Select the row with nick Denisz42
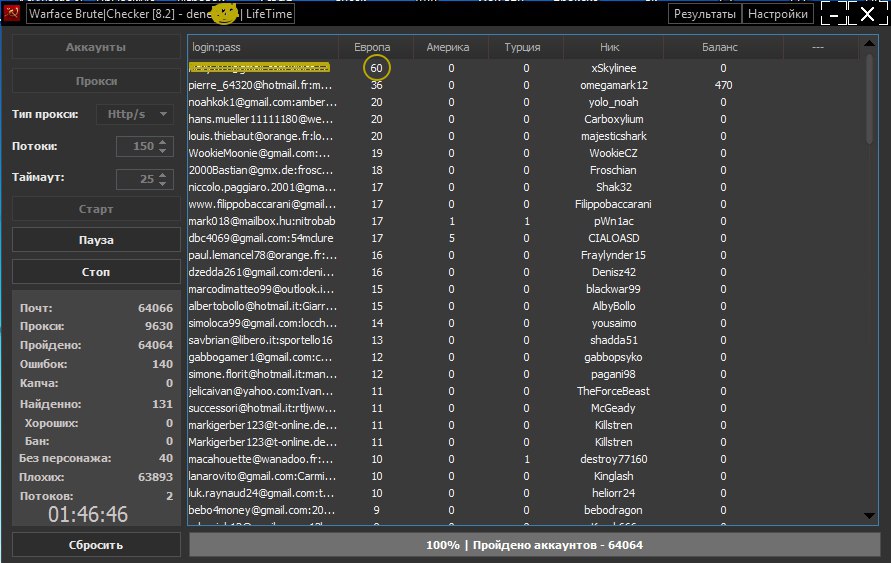 point(523,272)
